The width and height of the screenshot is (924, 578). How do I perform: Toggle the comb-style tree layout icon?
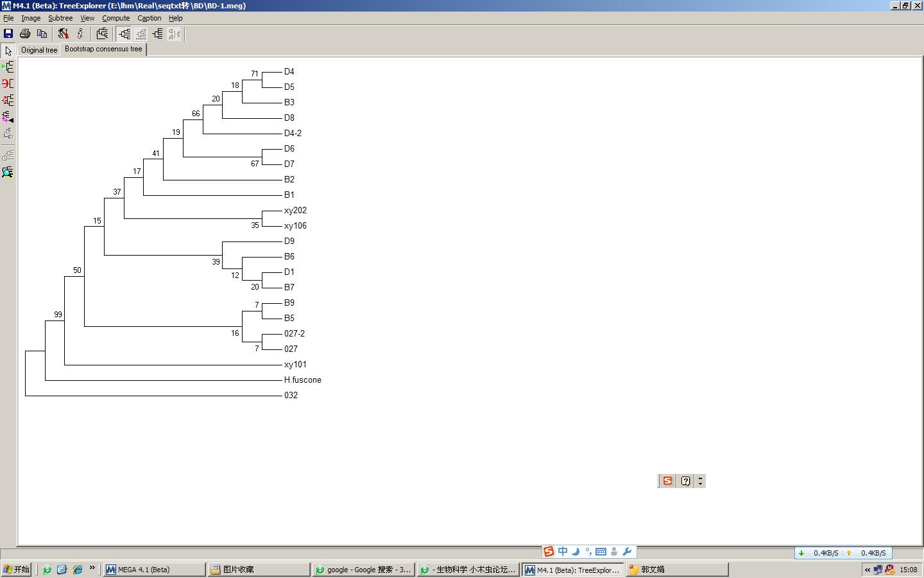coord(158,33)
